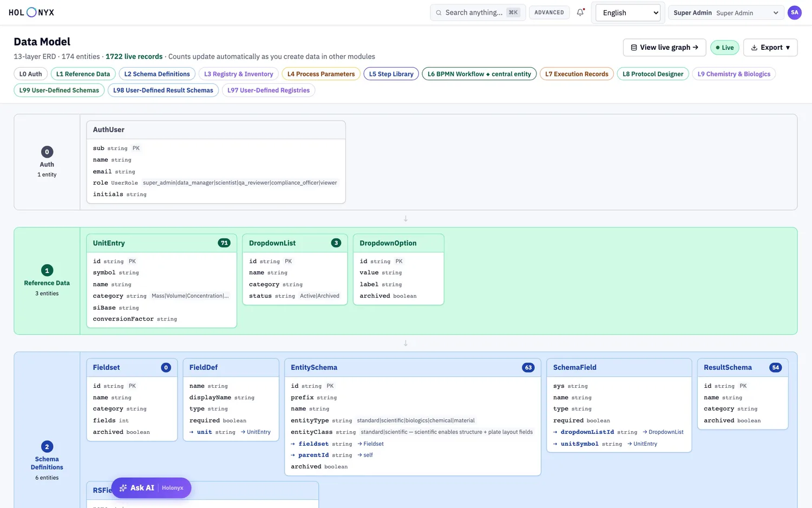Click the Fieldset entity title
812x508 pixels.
(x=106, y=368)
